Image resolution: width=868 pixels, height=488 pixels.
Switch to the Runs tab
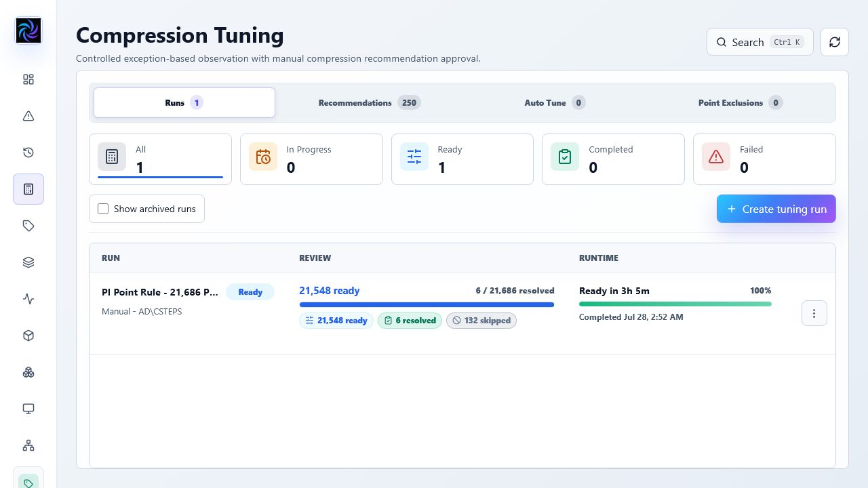click(184, 103)
